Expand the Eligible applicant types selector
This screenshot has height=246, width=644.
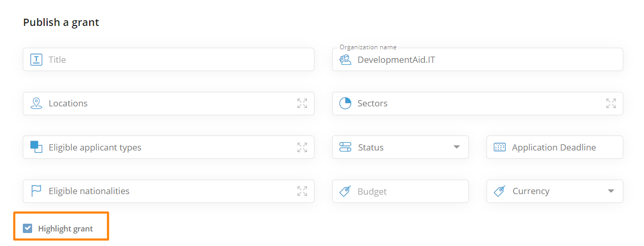pyautogui.click(x=302, y=147)
